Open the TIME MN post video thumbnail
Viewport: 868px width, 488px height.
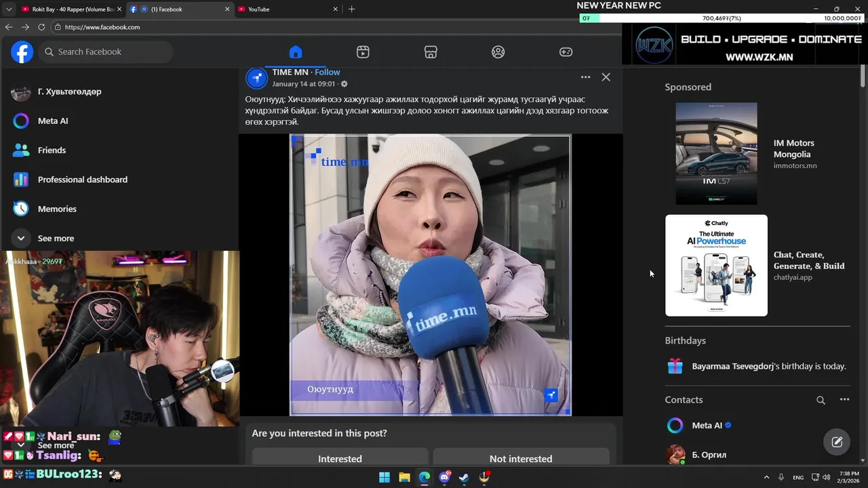[x=431, y=274]
